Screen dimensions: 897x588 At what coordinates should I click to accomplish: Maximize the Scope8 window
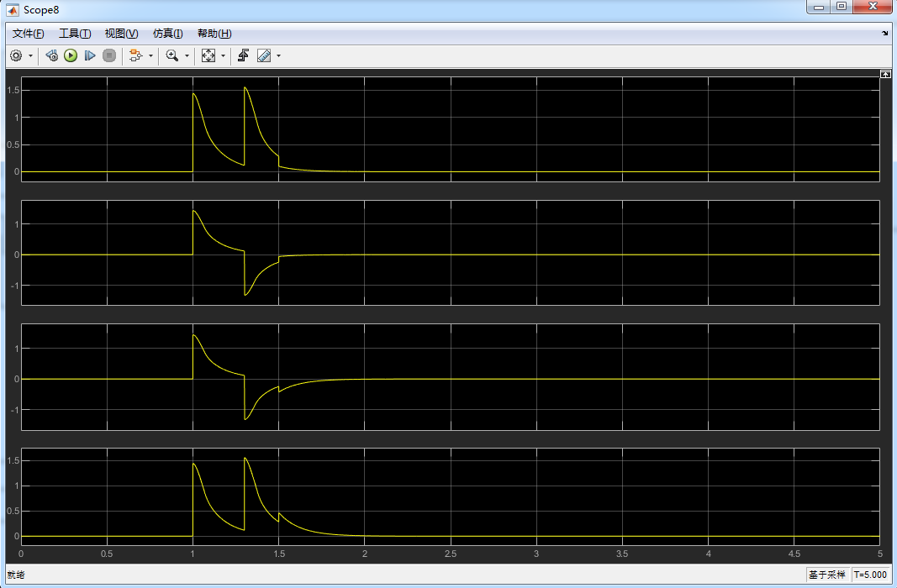coord(842,7)
